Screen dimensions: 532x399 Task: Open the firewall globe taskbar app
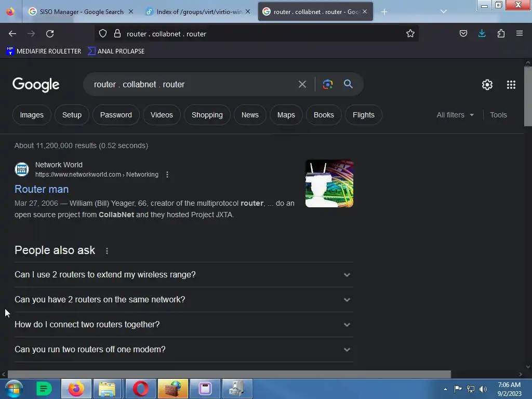tap(172, 389)
